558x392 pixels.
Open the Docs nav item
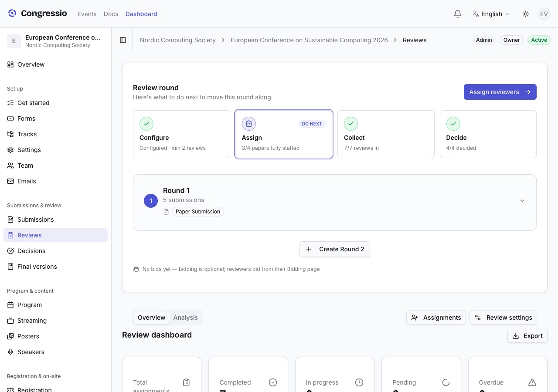(x=111, y=14)
